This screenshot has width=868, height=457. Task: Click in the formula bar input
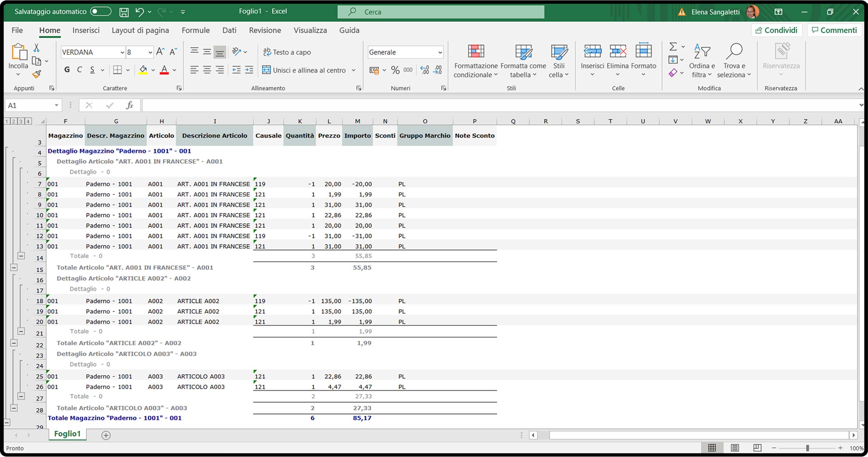coord(500,105)
